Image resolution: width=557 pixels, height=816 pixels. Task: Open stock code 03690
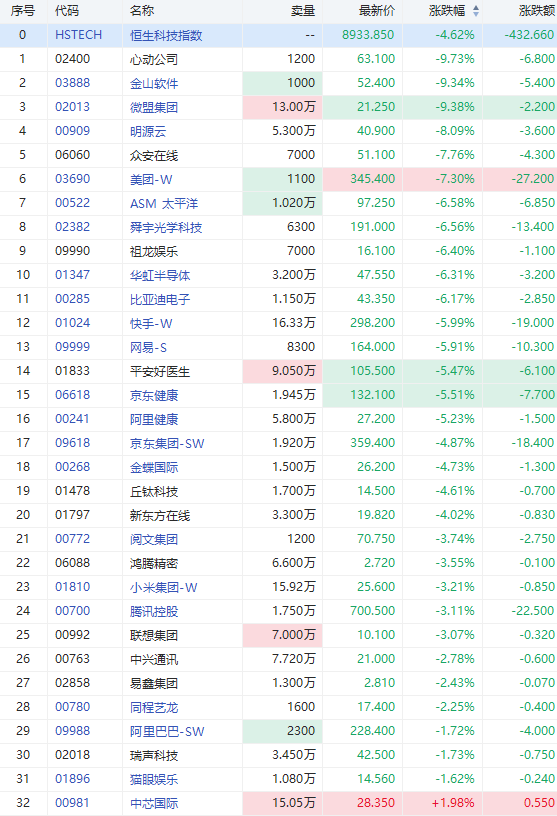click(72, 179)
